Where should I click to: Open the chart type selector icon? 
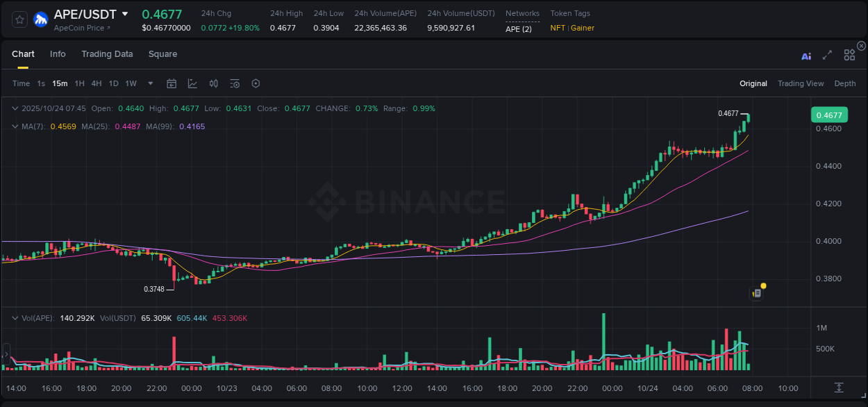click(192, 83)
